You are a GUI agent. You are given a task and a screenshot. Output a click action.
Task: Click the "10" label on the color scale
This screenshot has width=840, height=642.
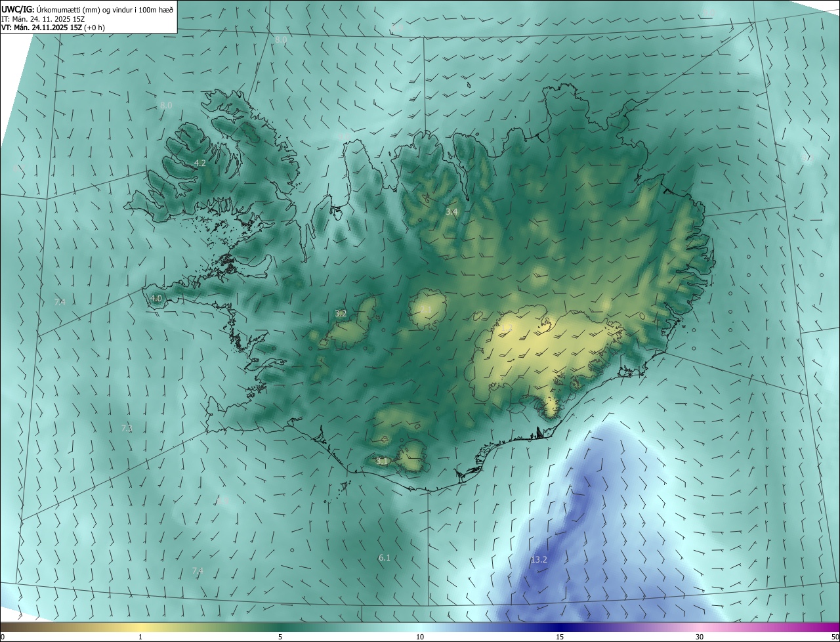click(x=420, y=637)
